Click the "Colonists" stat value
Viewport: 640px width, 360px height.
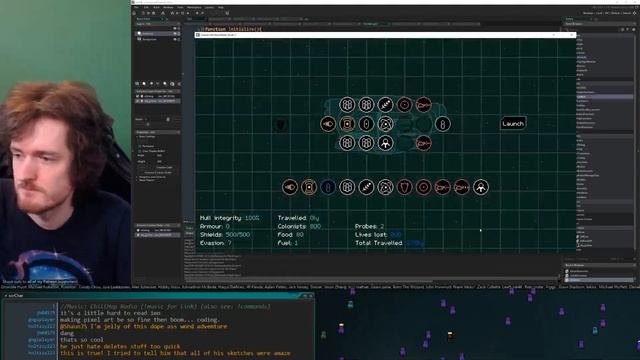[316, 226]
